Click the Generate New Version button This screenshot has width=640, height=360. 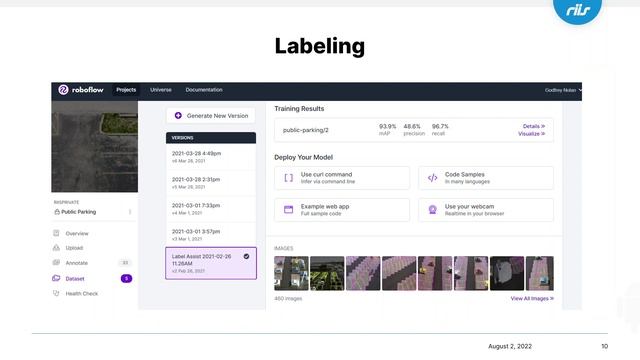click(211, 116)
